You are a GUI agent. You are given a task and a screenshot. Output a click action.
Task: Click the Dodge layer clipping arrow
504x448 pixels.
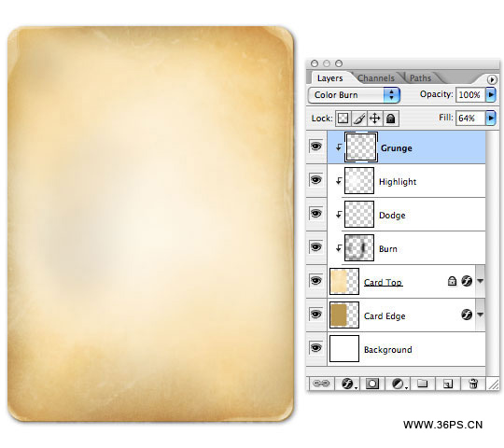coord(339,215)
